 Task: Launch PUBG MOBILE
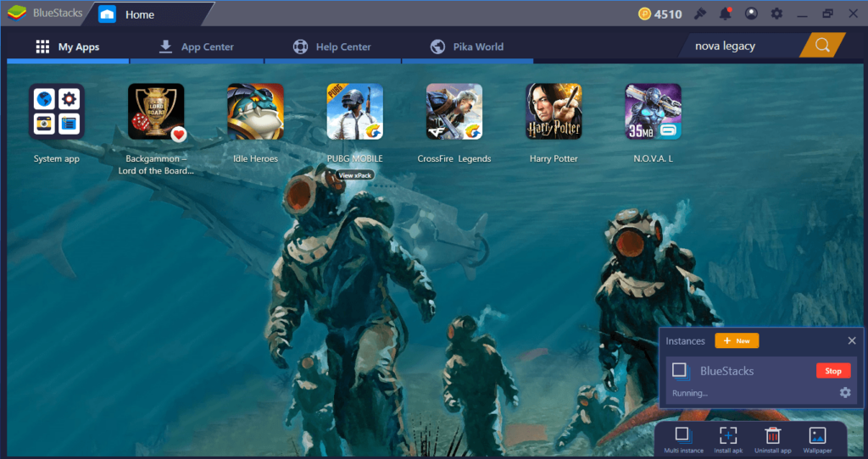[355, 112]
